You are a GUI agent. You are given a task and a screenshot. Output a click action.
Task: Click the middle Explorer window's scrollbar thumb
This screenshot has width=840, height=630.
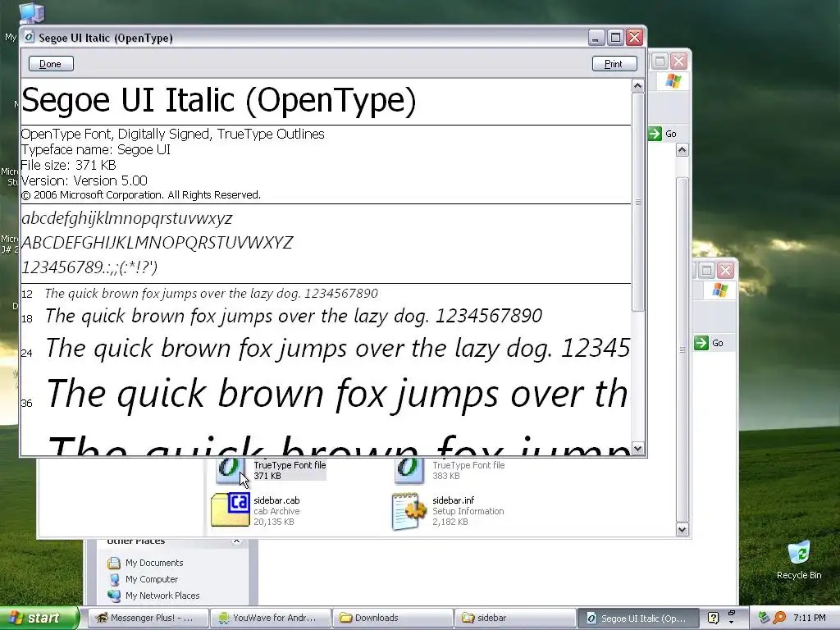682,349
